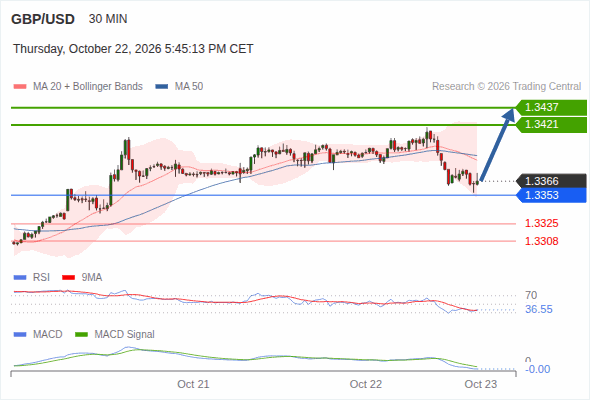Select the 30 MIN timeframe label

pyautogui.click(x=108, y=19)
